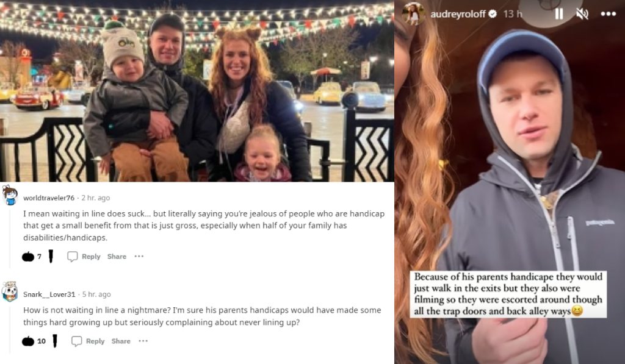Open story more options menu
The image size is (625, 364).
pos(609,14)
